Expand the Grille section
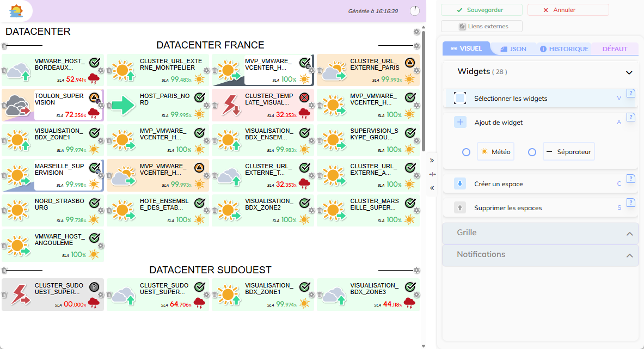Screen dimensions: 644x349 (629, 234)
